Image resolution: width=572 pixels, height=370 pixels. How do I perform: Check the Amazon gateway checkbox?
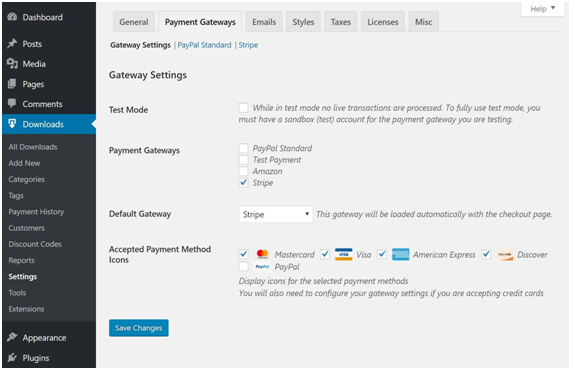[243, 171]
